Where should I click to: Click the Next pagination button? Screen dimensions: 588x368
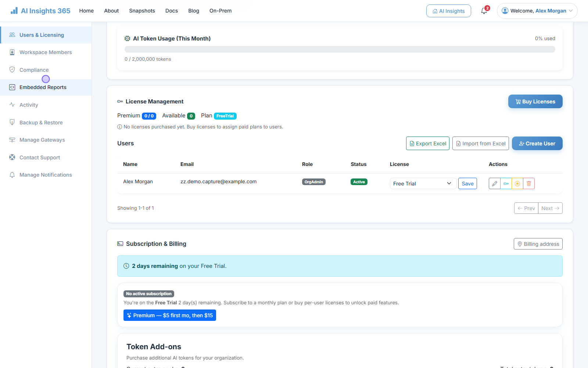(x=551, y=208)
